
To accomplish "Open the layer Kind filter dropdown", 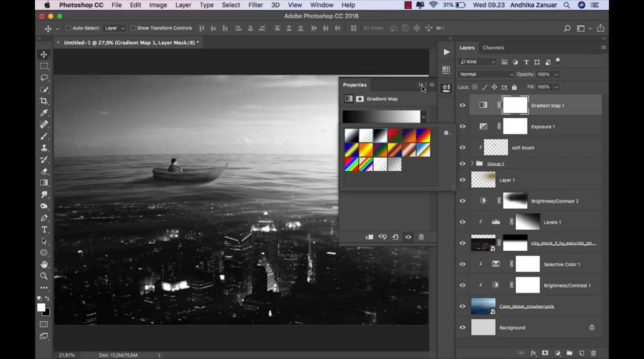I will pyautogui.click(x=477, y=62).
